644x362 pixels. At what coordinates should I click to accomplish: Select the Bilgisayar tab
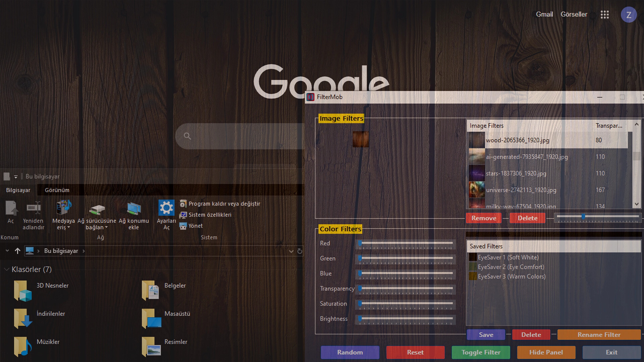click(x=18, y=190)
